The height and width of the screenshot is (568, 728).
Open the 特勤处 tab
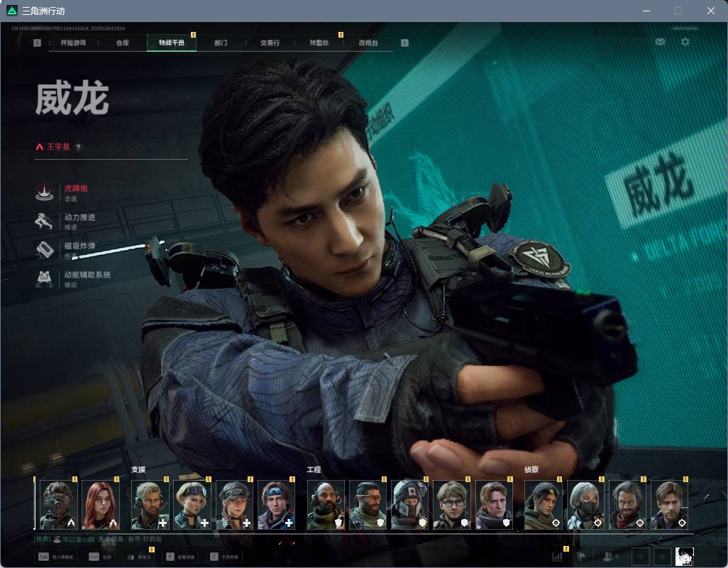pos(319,43)
